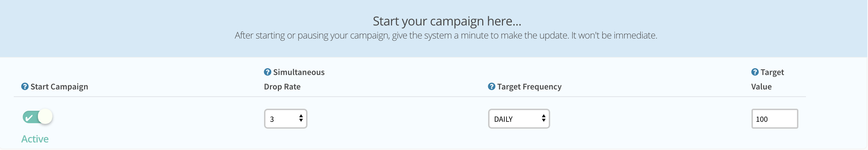Screen dimensions: 868x150
Task: Click the Start Campaign column header
Action: [59, 87]
